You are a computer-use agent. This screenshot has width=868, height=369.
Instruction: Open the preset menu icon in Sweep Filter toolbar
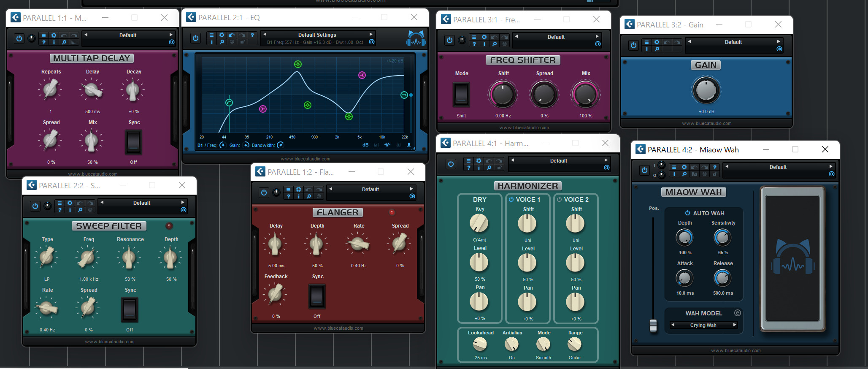click(x=59, y=203)
